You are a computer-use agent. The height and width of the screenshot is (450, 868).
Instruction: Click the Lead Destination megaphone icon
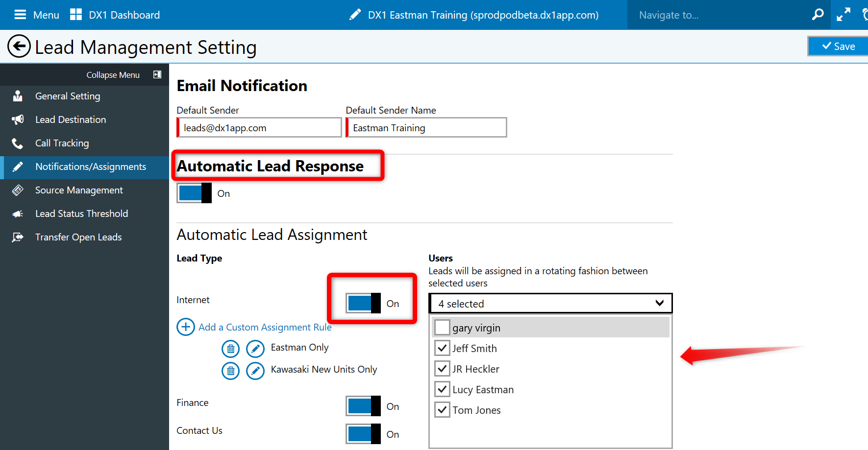point(18,119)
